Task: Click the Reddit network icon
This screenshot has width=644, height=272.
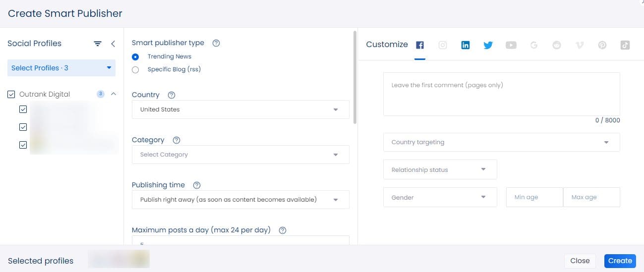Action: 557,45
